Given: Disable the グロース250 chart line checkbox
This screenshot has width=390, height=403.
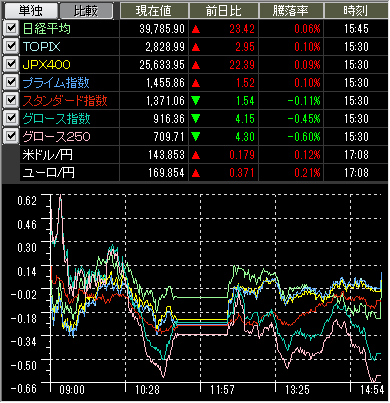Looking at the screenshot, I should click(x=11, y=136).
